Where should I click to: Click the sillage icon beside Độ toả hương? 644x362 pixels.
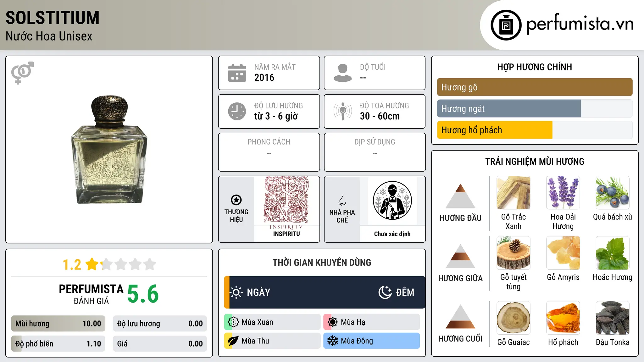[x=342, y=111]
